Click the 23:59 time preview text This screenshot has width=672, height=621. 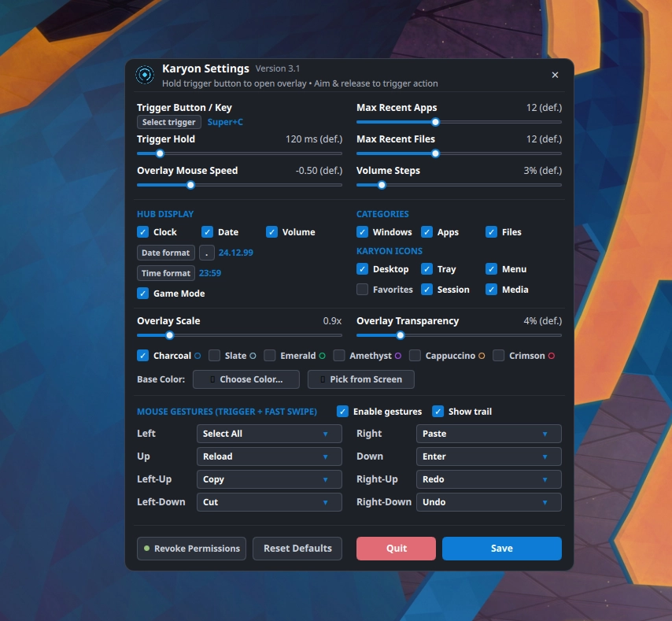(x=210, y=273)
